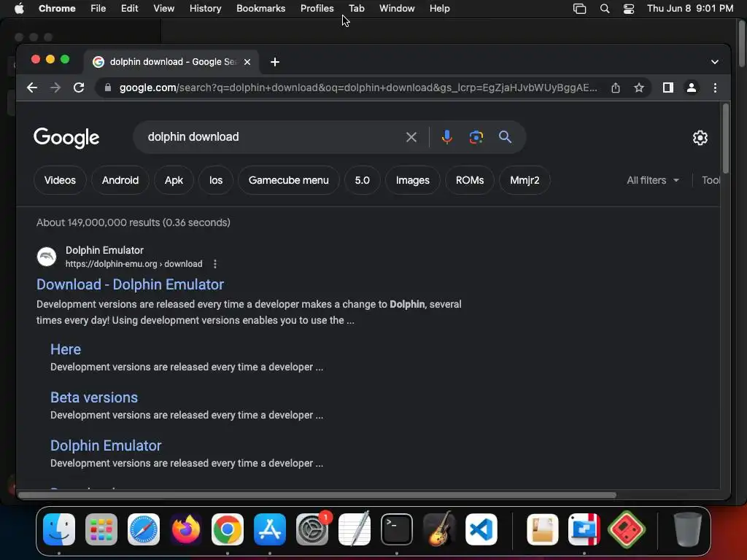This screenshot has width=747, height=560.
Task: Open the Chrome File menu
Action: coord(98,9)
